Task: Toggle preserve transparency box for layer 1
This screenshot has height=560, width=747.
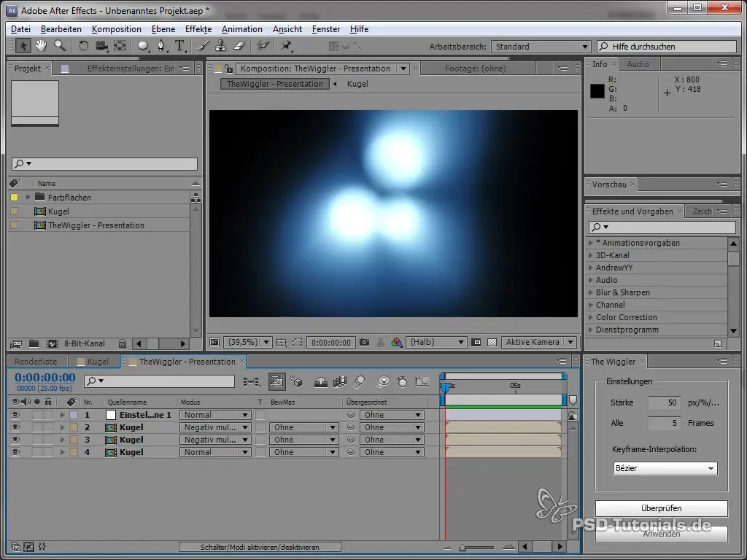Action: (260, 415)
